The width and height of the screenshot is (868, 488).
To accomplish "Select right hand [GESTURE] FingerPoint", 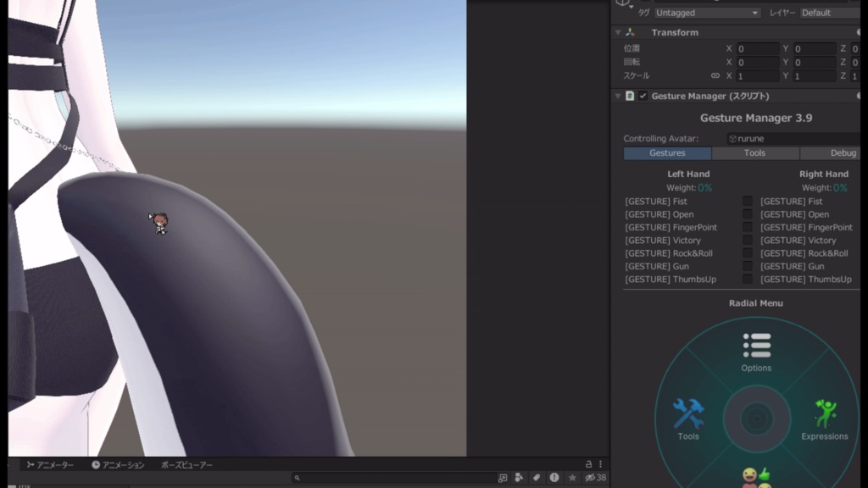I will [x=807, y=227].
